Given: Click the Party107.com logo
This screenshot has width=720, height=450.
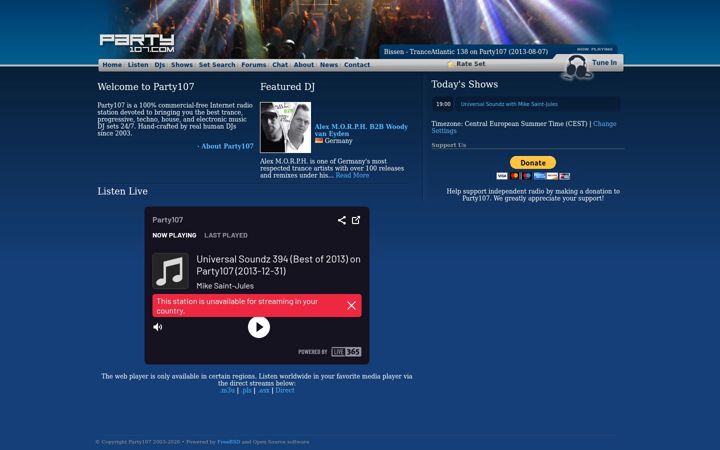Looking at the screenshot, I should (137, 43).
